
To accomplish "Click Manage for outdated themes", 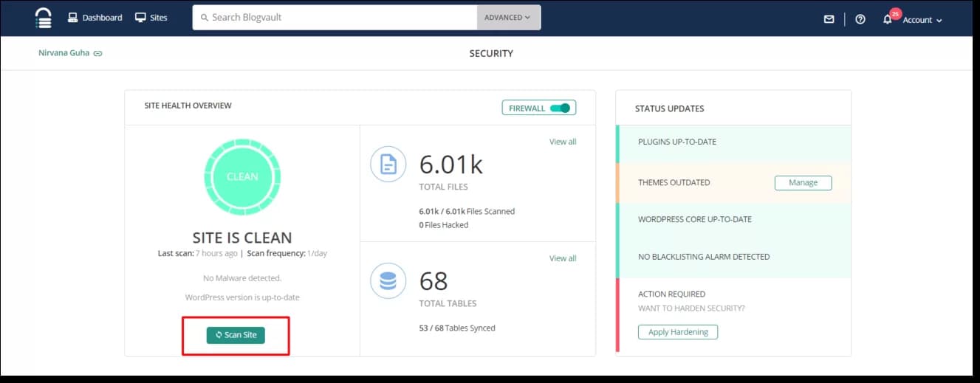I will pyautogui.click(x=803, y=182).
